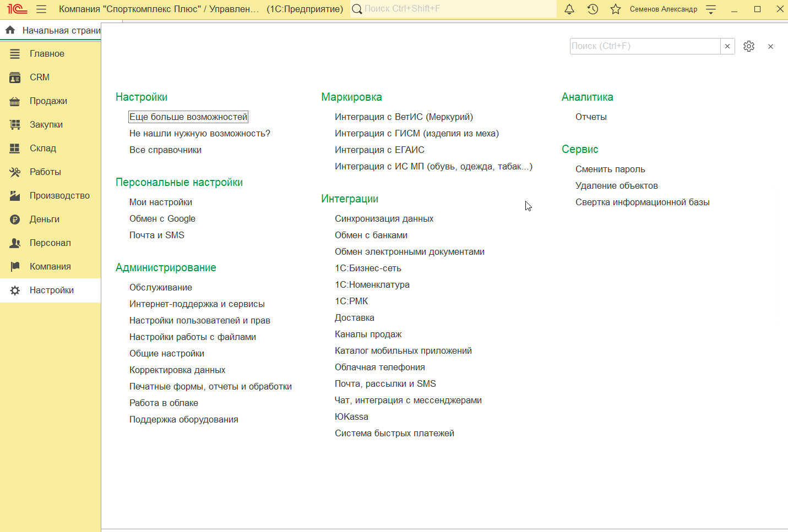Open the notifications bell
The height and width of the screenshot is (532, 788).
coord(569,9)
